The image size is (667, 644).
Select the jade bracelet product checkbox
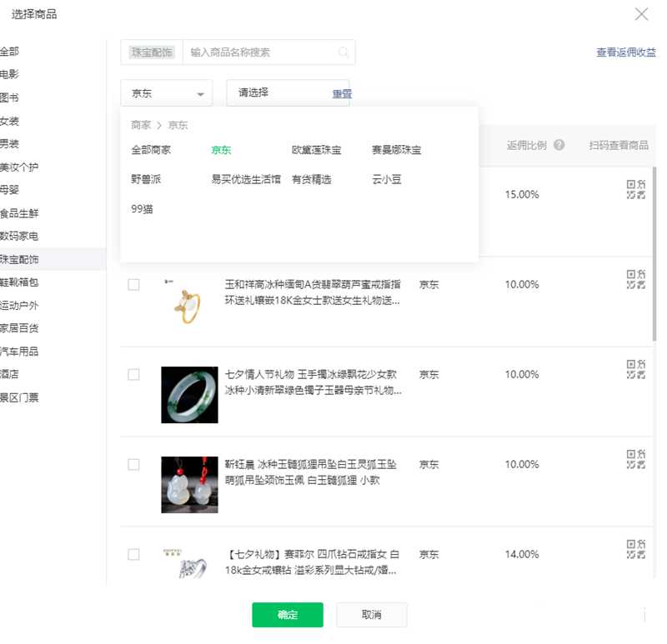133,374
